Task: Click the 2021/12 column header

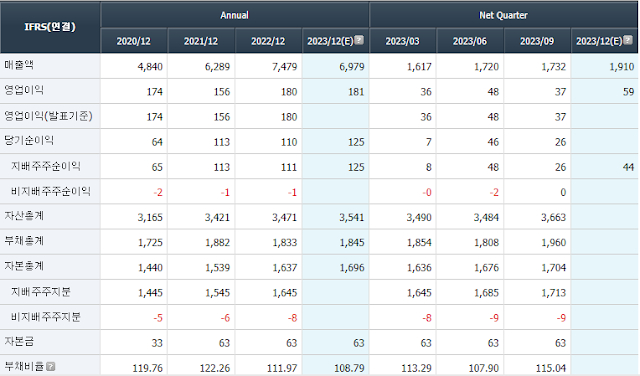Action: click(x=201, y=41)
